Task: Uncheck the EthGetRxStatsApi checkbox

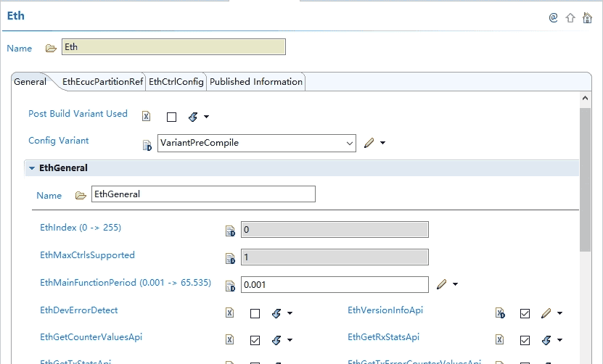Action: pyautogui.click(x=525, y=340)
